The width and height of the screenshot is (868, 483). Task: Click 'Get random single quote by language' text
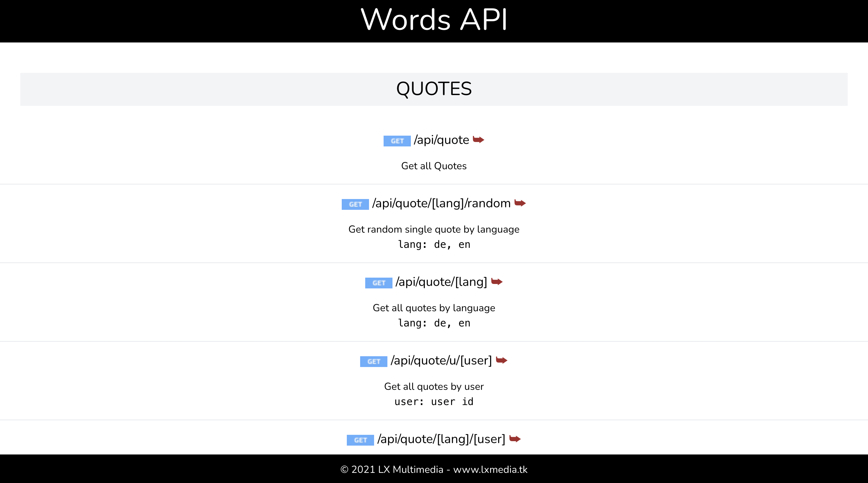coord(434,229)
